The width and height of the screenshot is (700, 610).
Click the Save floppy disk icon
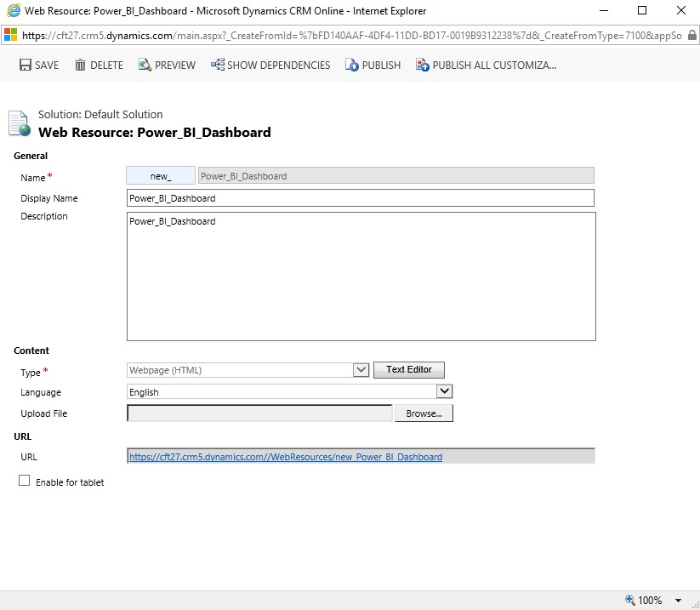tap(26, 66)
